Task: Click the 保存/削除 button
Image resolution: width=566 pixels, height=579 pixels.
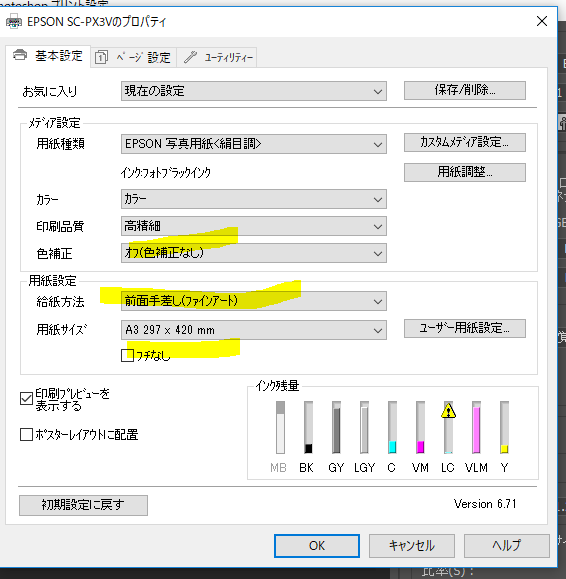Action: point(465,90)
